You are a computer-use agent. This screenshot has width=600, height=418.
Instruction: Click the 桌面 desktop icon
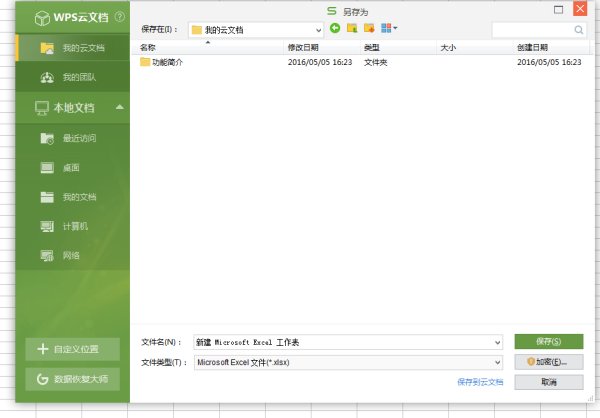[x=47, y=168]
